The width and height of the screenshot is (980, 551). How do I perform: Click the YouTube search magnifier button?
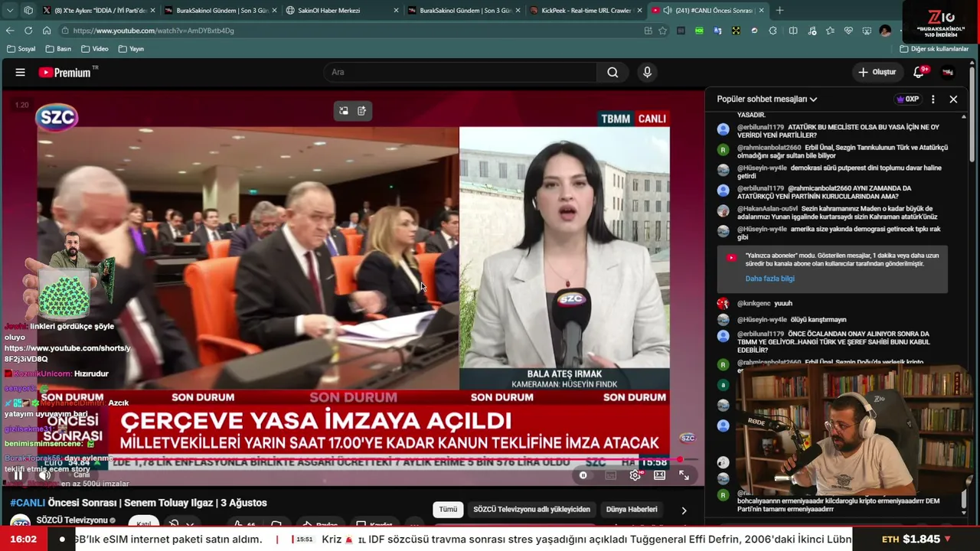pos(612,72)
